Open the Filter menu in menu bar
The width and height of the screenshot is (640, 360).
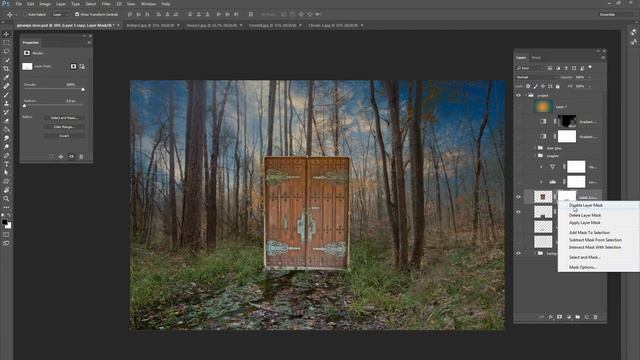(x=106, y=4)
